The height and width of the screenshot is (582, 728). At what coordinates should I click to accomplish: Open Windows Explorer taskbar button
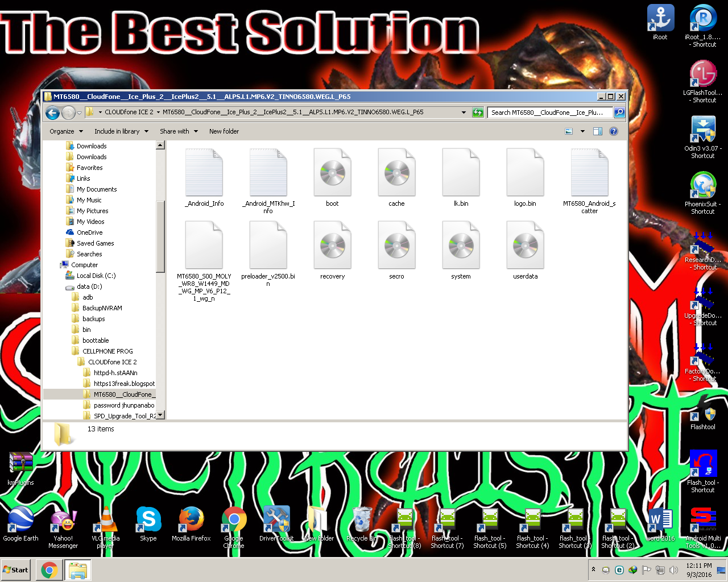pos(78,570)
